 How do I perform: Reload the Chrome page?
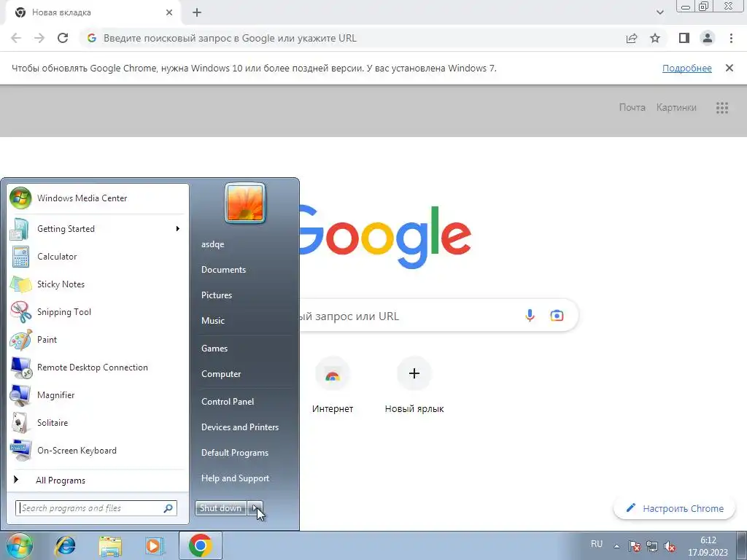point(63,38)
